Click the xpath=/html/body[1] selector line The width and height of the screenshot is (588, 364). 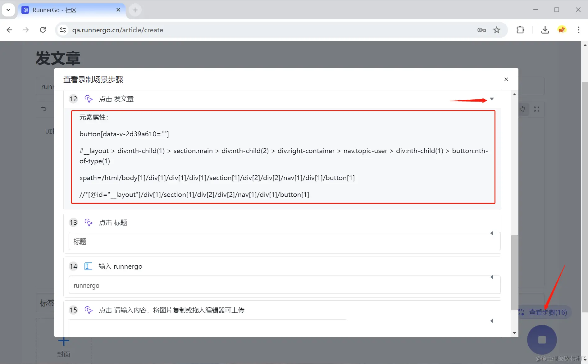(x=217, y=178)
